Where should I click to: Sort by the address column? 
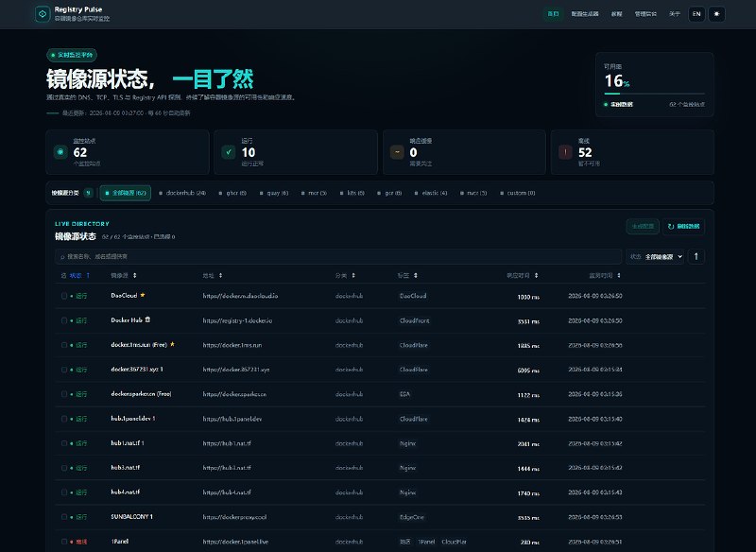[212, 275]
